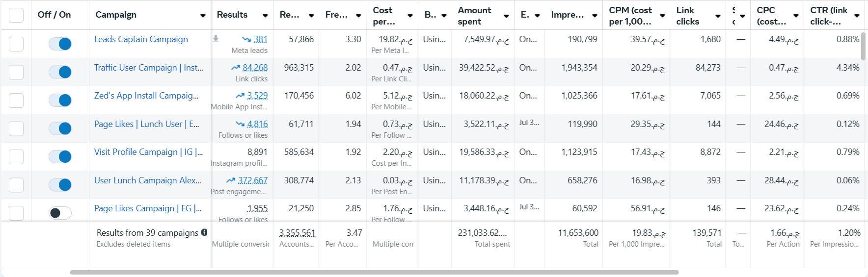Click the trend arrow next to 3,529 result
This screenshot has width=868, height=277.
(x=240, y=96)
